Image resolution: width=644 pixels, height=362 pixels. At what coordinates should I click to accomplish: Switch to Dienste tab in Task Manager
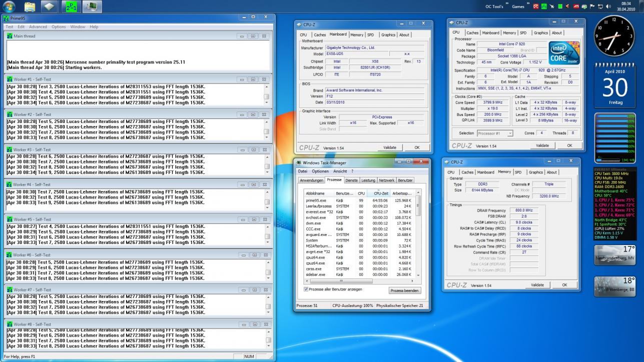(351, 180)
